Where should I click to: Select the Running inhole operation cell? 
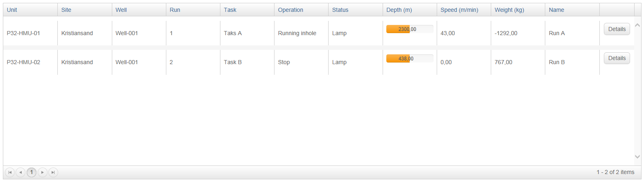pos(297,33)
